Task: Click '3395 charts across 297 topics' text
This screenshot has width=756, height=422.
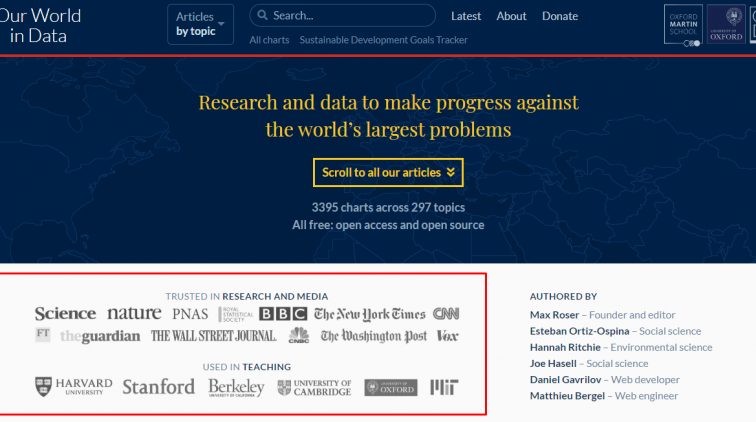Action: click(388, 207)
